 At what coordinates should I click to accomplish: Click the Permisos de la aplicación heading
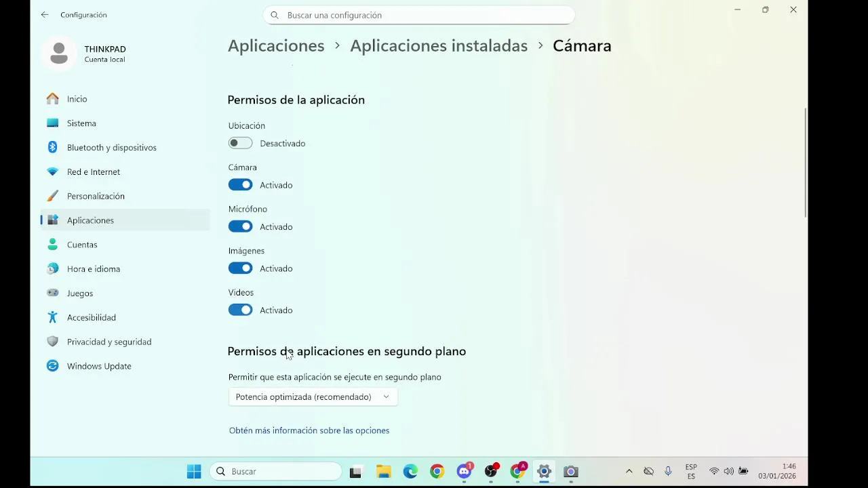[x=296, y=100]
